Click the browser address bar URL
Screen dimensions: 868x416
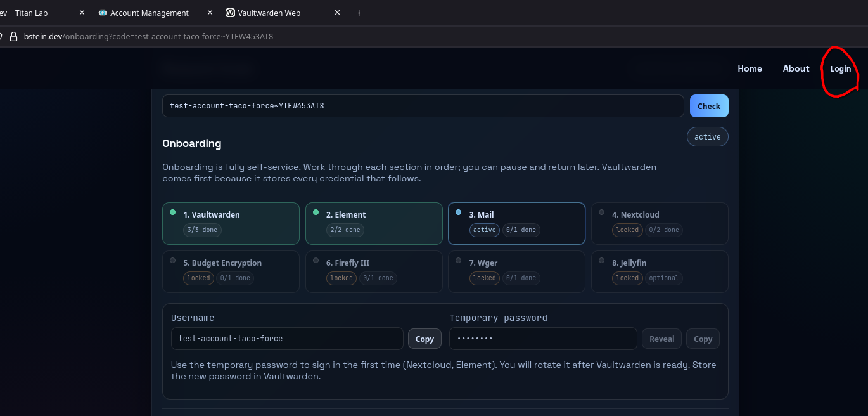(x=148, y=37)
